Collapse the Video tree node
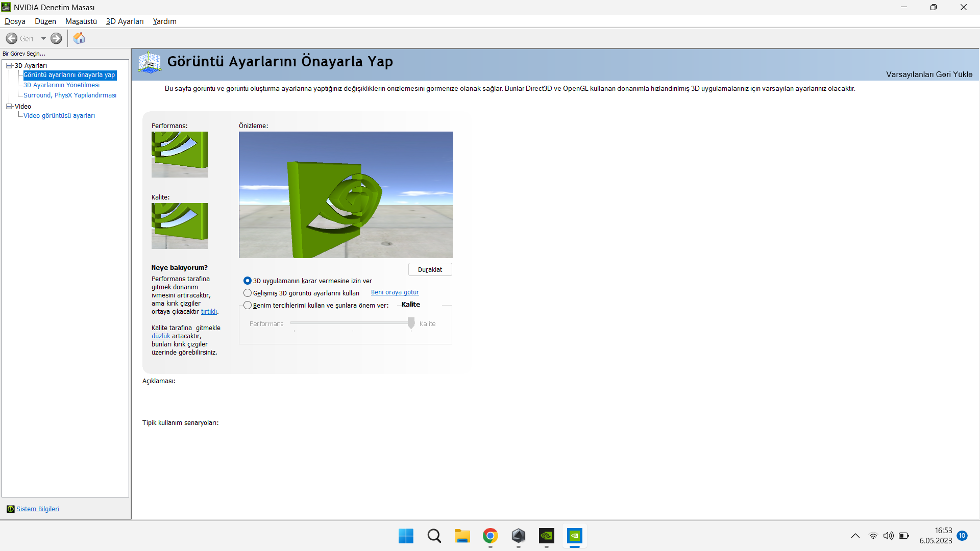The width and height of the screenshot is (980, 551). [x=9, y=106]
